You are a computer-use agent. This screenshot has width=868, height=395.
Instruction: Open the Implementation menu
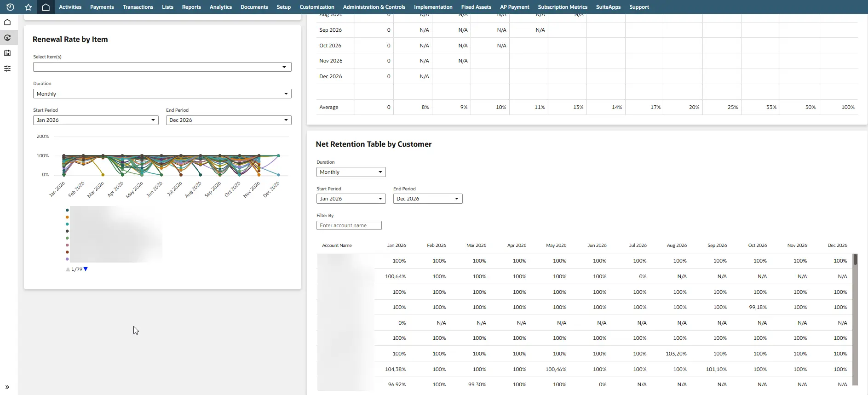coord(433,7)
